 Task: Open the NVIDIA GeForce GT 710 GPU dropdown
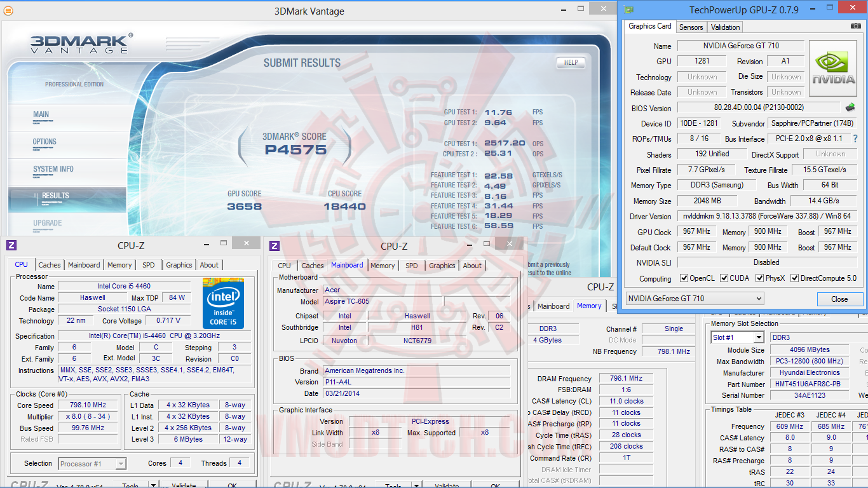point(695,299)
